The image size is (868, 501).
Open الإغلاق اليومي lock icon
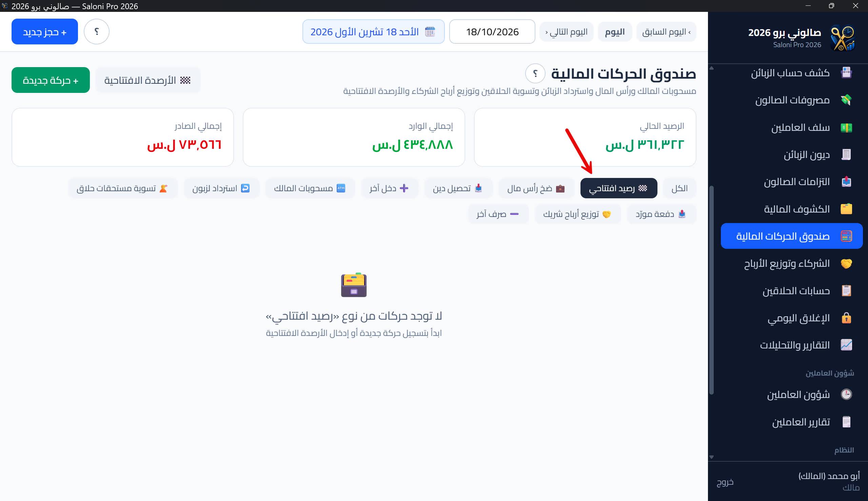[x=846, y=318]
